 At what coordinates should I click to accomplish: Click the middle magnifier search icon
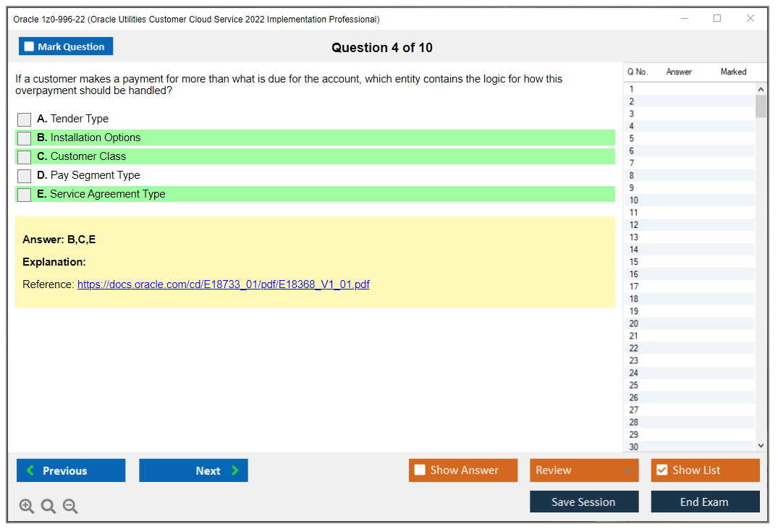[x=48, y=506]
